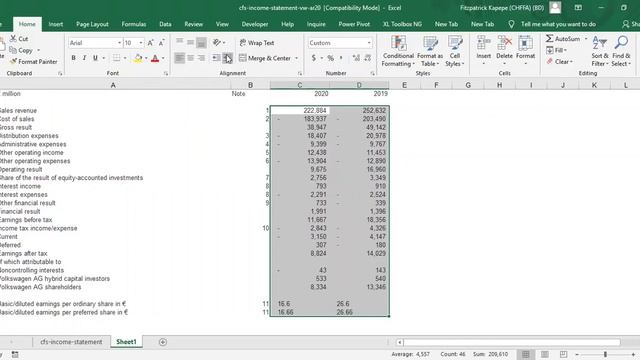Toggle Bold formatting
Image resolution: width=640 pixels, height=360 pixels.
[73, 58]
